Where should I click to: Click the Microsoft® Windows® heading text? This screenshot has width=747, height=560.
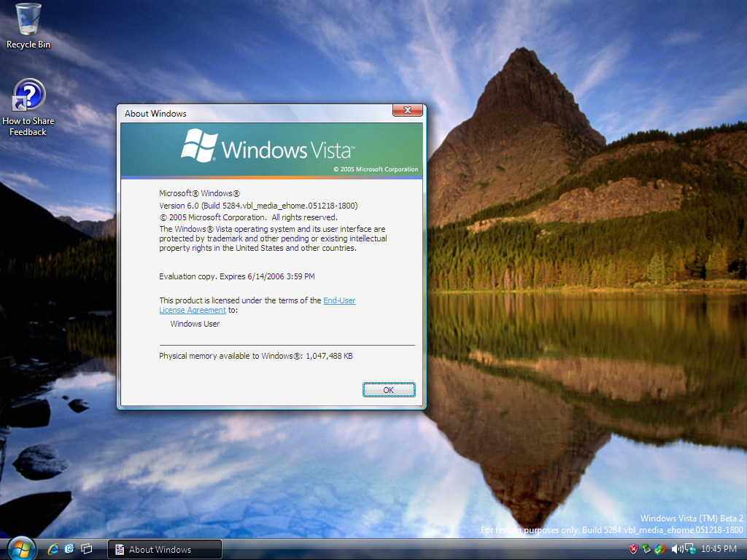click(200, 193)
